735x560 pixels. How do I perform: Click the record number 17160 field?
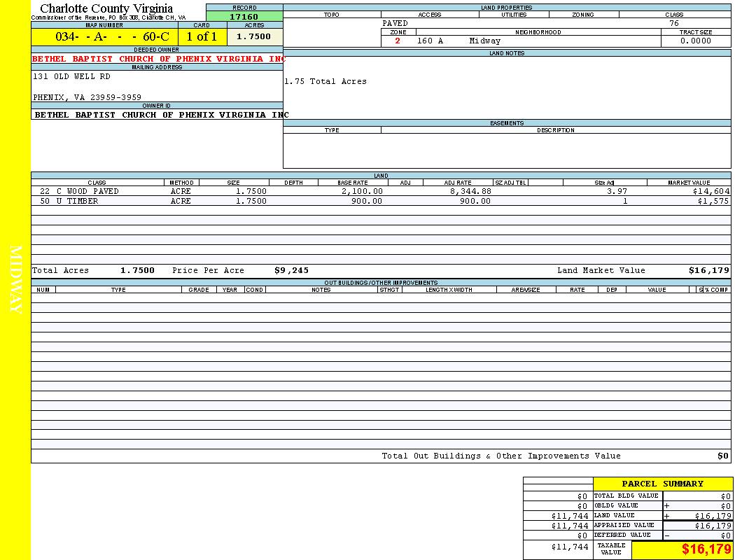pos(244,17)
